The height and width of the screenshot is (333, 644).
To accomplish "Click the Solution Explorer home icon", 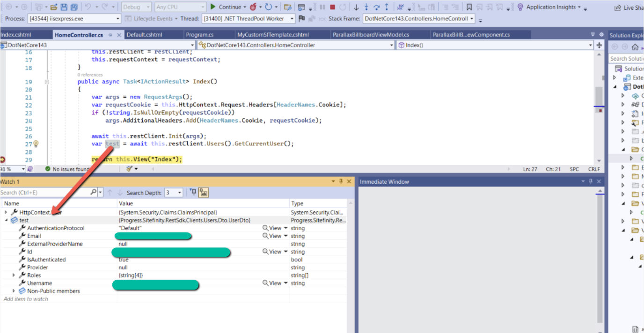I will pos(635,47).
